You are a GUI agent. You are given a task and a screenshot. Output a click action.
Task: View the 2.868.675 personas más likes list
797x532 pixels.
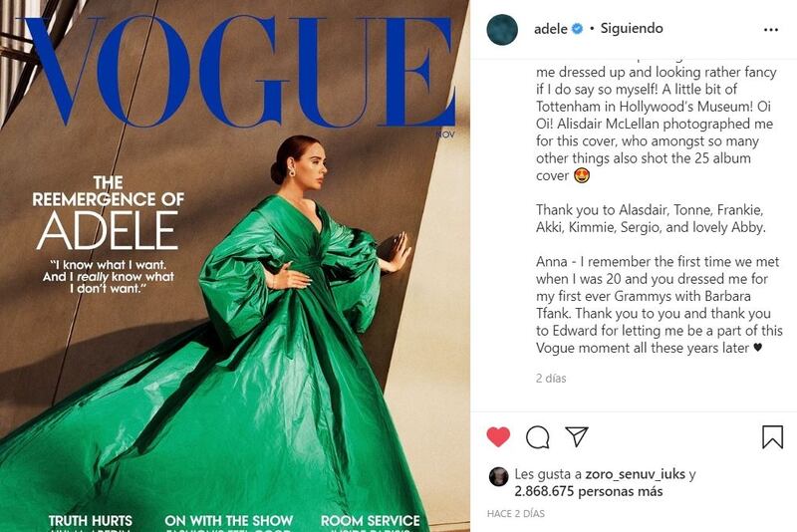coord(589,491)
